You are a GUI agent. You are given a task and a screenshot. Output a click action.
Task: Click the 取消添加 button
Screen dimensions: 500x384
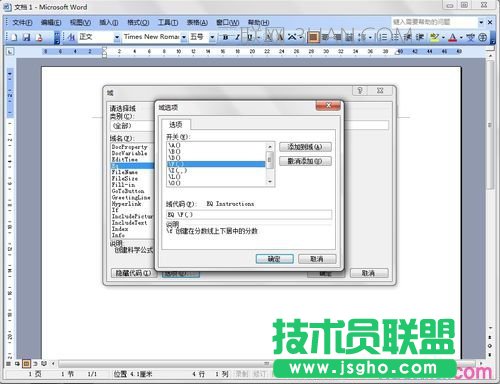(x=305, y=161)
